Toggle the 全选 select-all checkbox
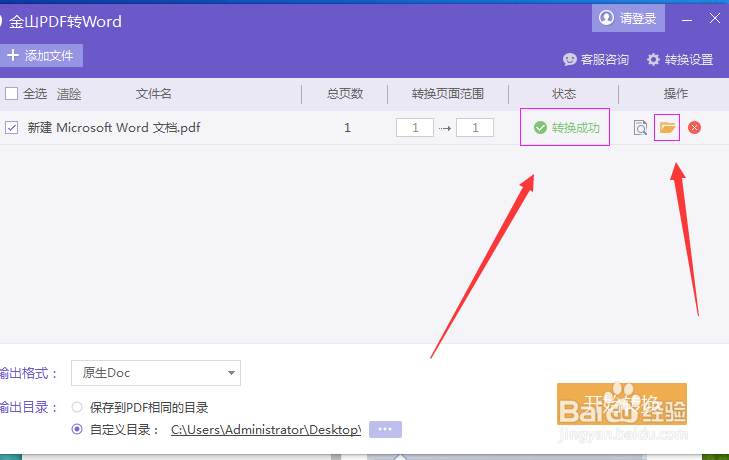729x460 pixels. [x=12, y=93]
